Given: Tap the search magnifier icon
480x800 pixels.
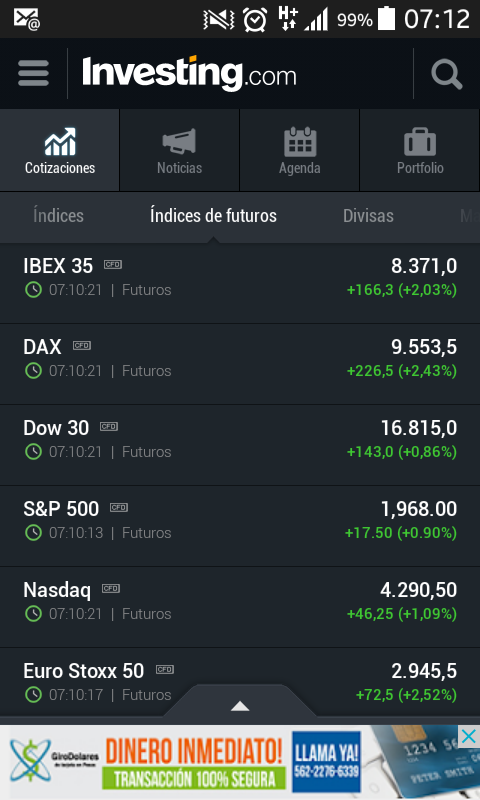Looking at the screenshot, I should pyautogui.click(x=447, y=74).
